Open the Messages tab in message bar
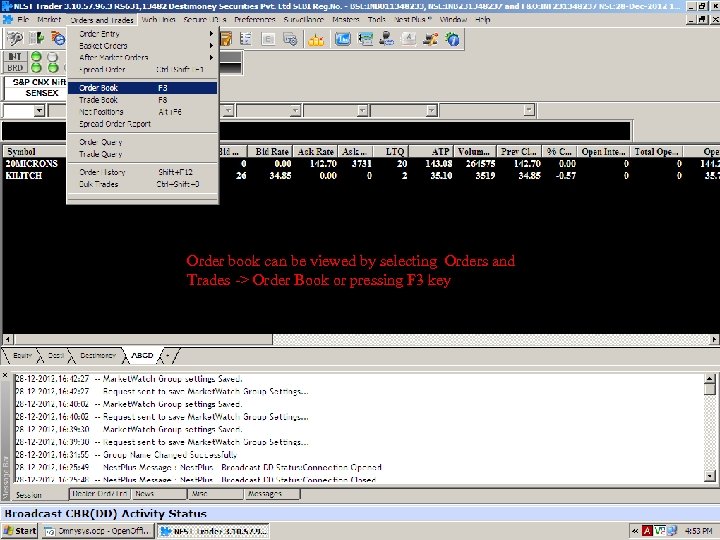The image size is (720, 540). pyautogui.click(x=271, y=494)
